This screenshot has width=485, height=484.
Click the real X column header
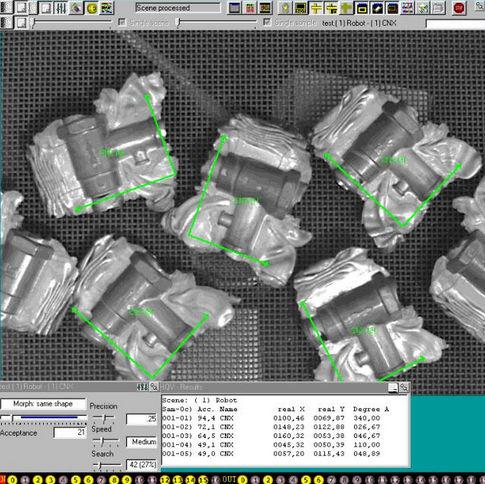click(291, 409)
